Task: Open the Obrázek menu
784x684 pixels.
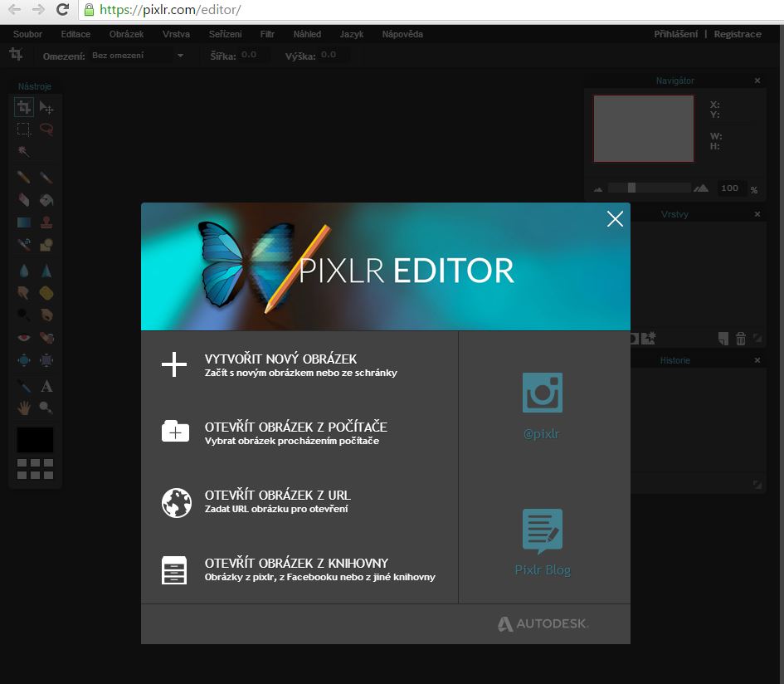Action: coord(126,34)
